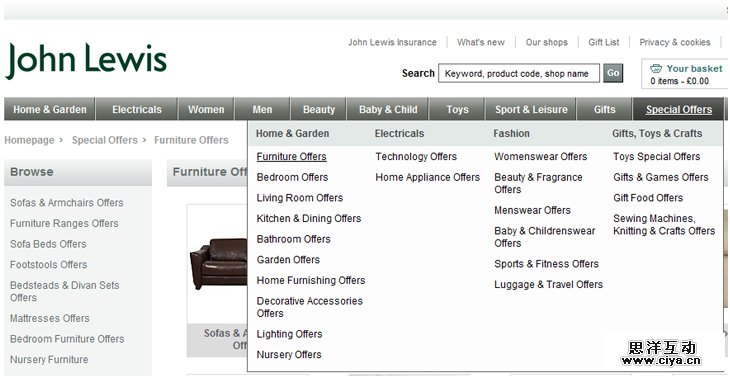
Task: Open Sofas & Armchairs Offers in Browse sidebar
Action: tap(67, 203)
